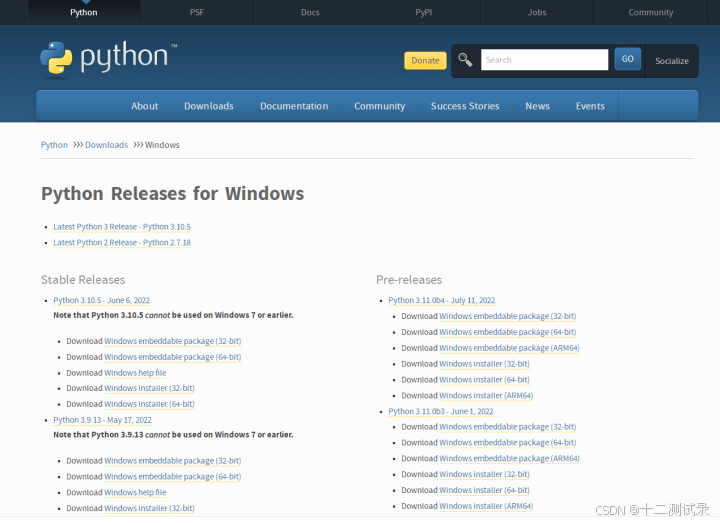Image resolution: width=720 pixels, height=523 pixels.
Task: Download 3.9.13 Windows embeddable package (64-bit)
Action: pyautogui.click(x=172, y=477)
